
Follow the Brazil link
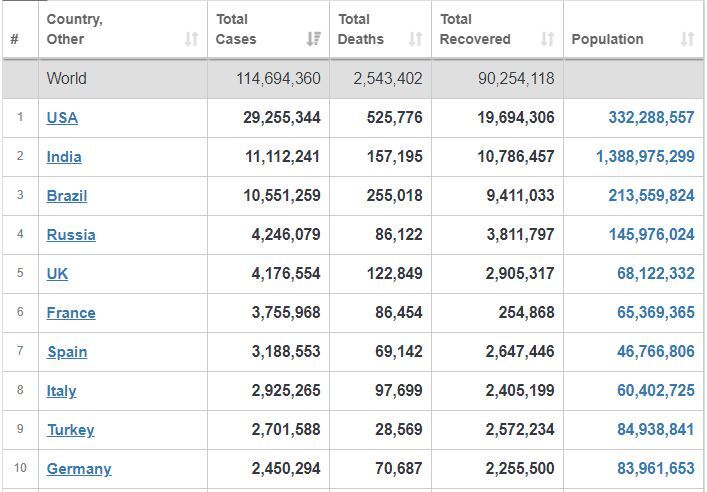67,196
